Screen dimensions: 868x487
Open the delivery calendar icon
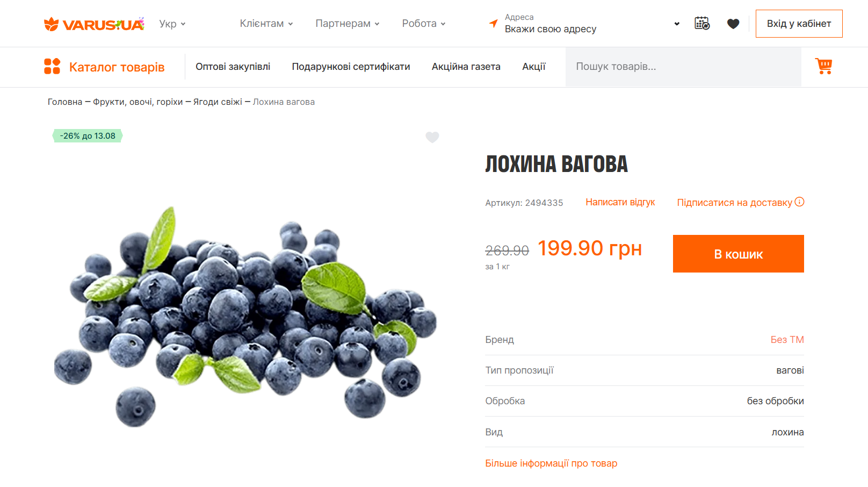702,23
